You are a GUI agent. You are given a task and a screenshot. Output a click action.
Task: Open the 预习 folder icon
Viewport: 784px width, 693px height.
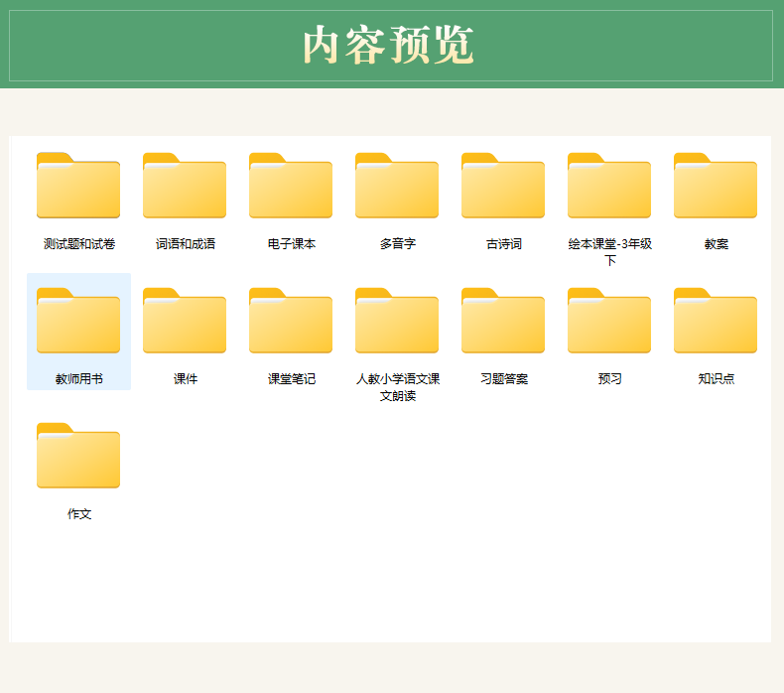(x=609, y=321)
